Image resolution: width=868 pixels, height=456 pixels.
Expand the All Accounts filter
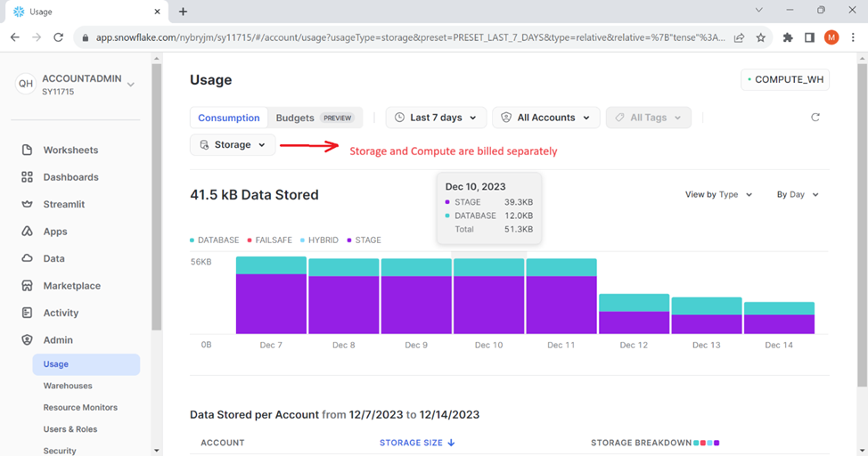pos(545,118)
